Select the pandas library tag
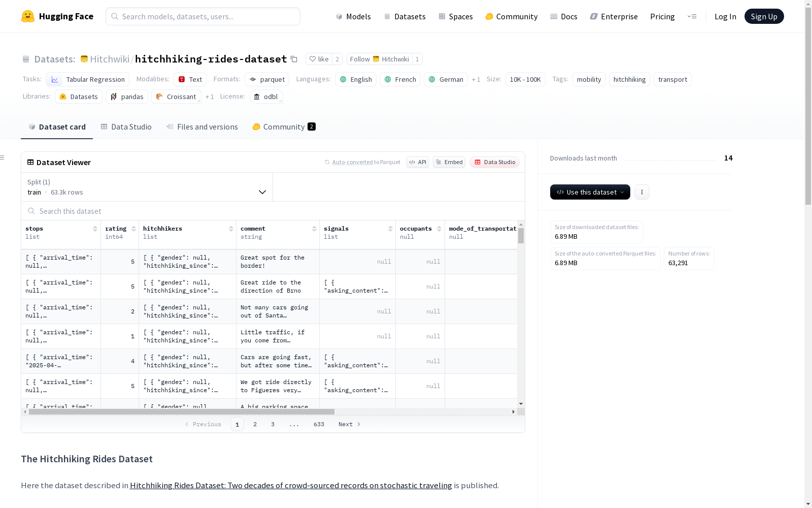The height and width of the screenshot is (508, 812). [127, 97]
